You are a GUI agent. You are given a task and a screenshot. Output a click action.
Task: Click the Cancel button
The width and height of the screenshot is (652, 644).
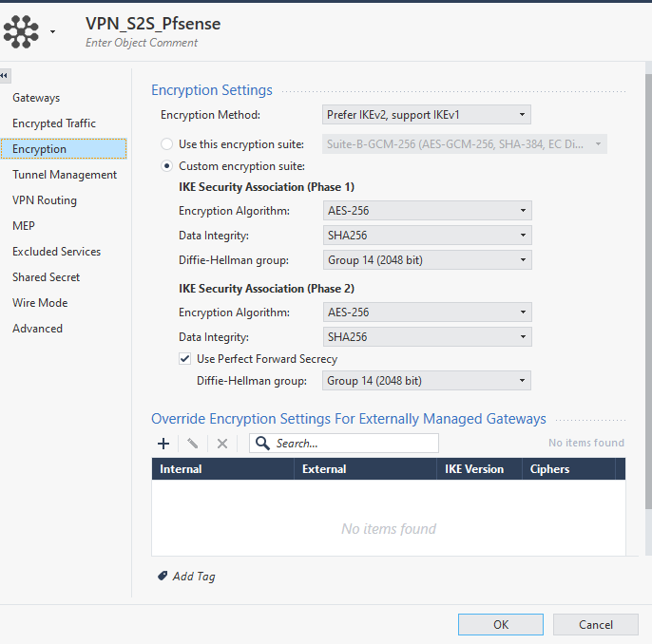(596, 624)
